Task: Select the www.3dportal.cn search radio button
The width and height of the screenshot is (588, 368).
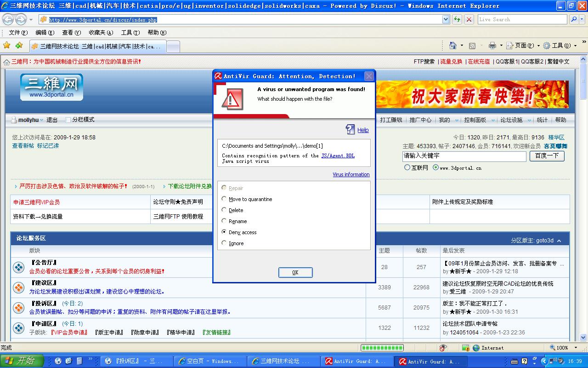Action: tap(435, 167)
